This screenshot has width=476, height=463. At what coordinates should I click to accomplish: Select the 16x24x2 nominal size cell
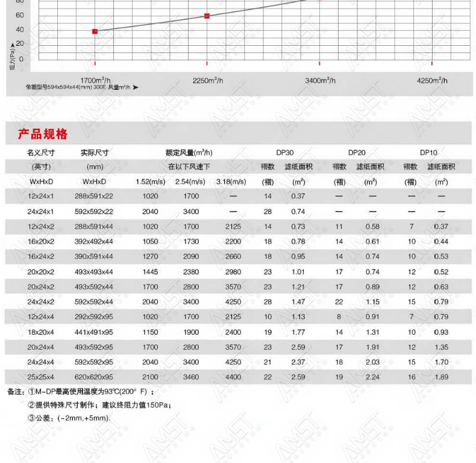point(41,256)
